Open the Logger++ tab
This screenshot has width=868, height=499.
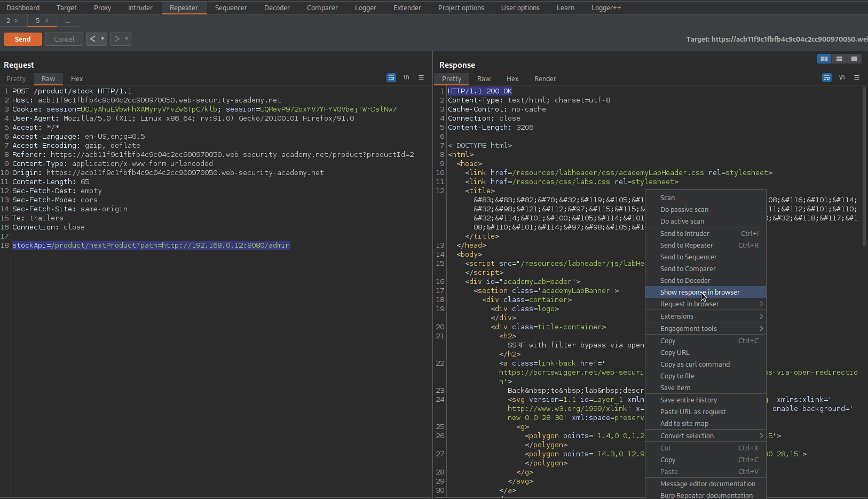point(606,7)
